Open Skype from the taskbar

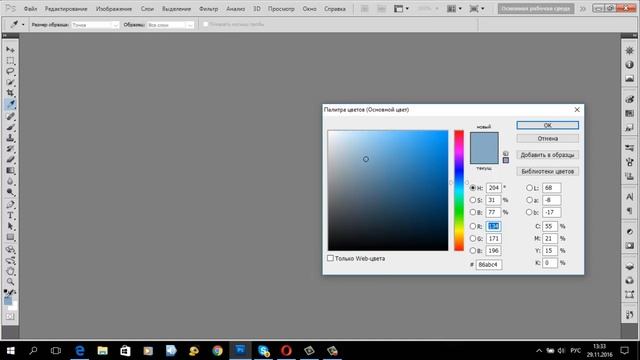(263, 350)
